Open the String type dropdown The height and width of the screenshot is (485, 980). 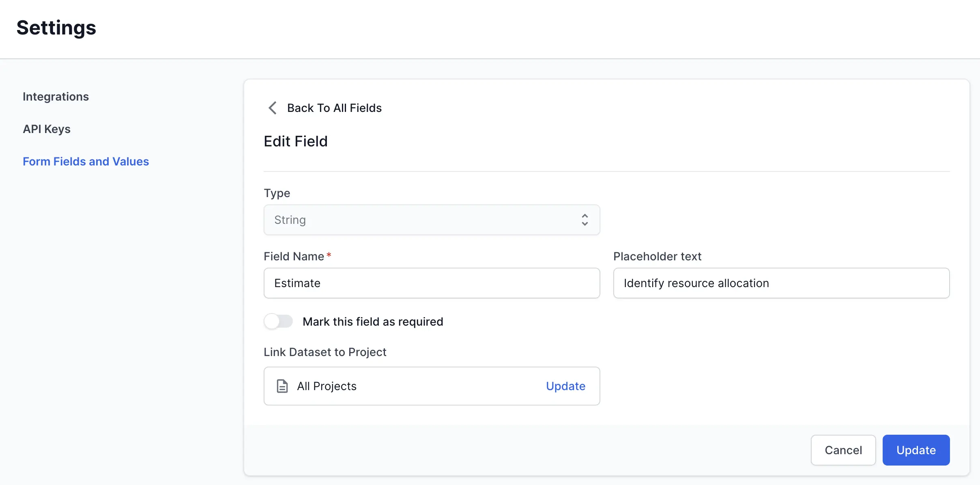tap(431, 220)
